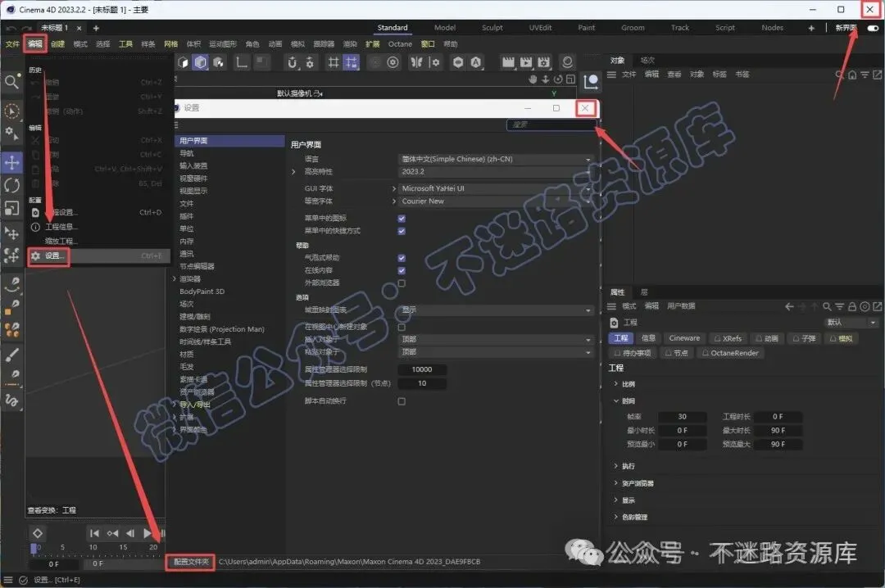The height and width of the screenshot is (588, 885).
Task: Toggle the magnet snap icon
Action: pyautogui.click(x=292, y=62)
